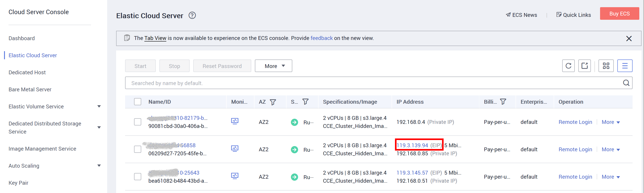
Task: Open Bare Metal Server in sidebar
Action: [x=30, y=89]
